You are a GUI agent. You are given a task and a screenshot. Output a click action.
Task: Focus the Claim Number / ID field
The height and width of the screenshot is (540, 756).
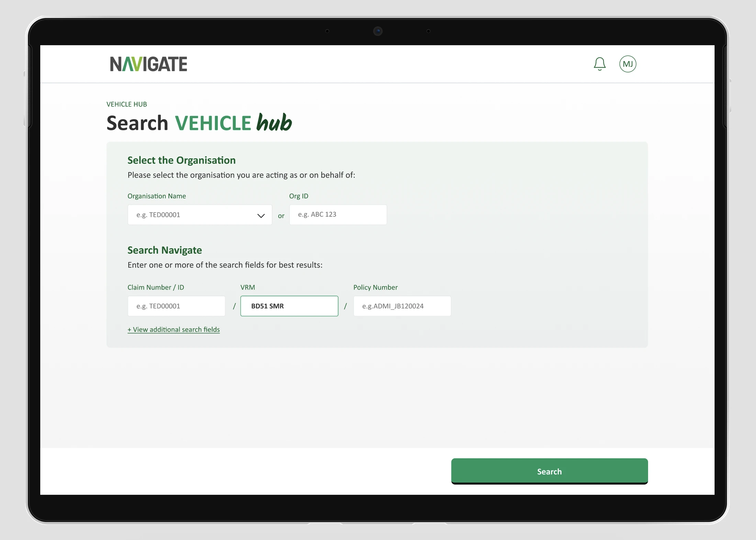176,306
